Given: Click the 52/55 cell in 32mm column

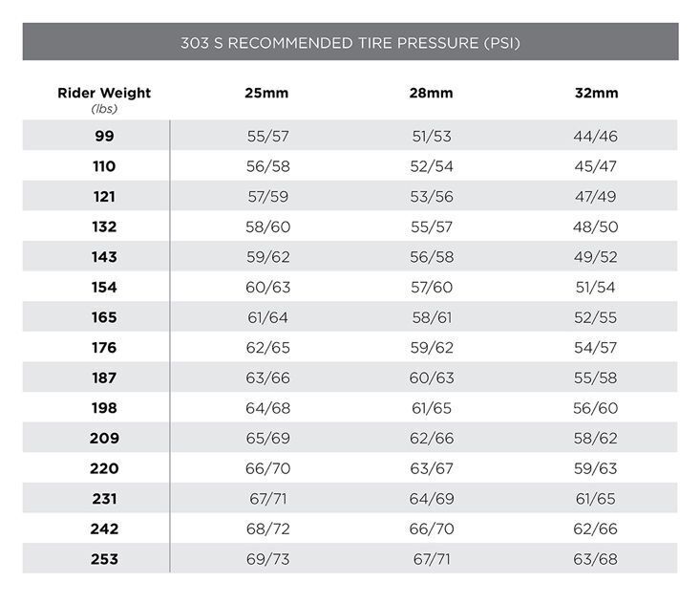Looking at the screenshot, I should 596,317.
